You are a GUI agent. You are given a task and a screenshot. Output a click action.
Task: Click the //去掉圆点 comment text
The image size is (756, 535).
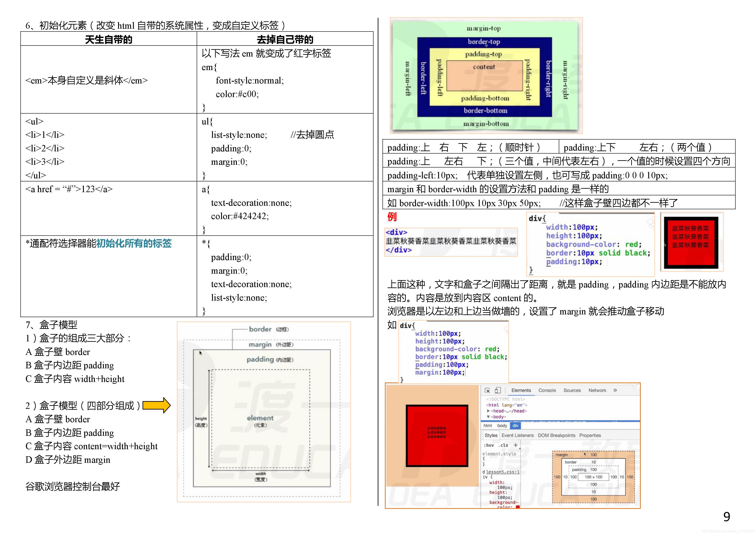pos(312,135)
